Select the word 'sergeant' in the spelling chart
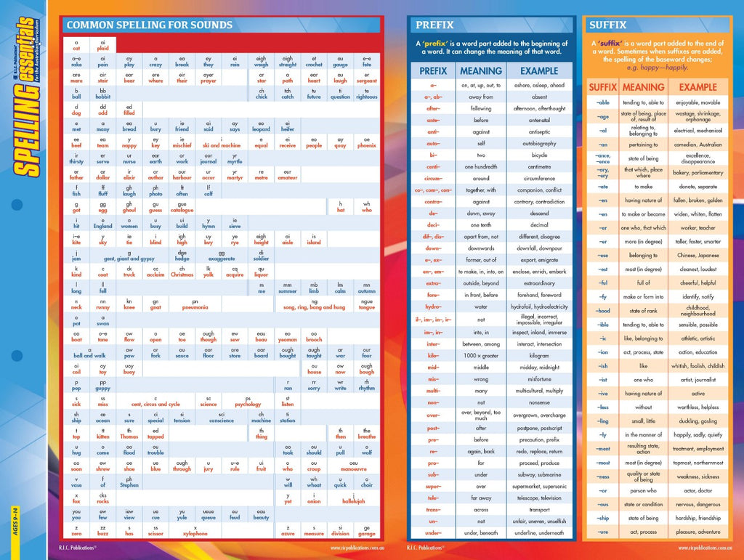Screen dimensions: 744x560 tap(367, 81)
